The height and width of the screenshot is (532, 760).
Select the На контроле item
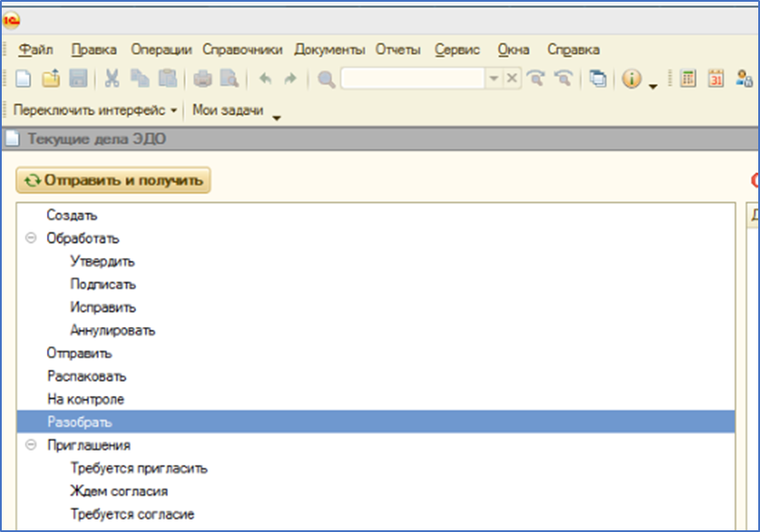coord(86,399)
